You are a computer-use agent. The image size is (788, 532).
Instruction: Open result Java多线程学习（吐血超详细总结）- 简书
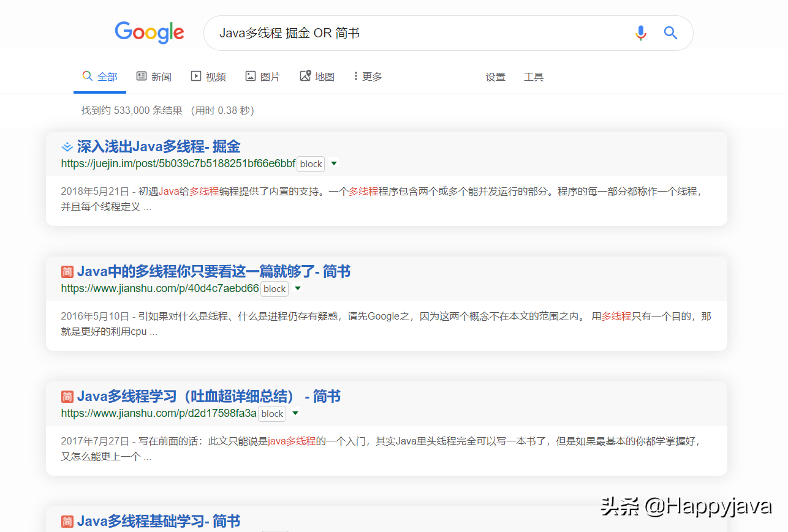click(x=209, y=397)
